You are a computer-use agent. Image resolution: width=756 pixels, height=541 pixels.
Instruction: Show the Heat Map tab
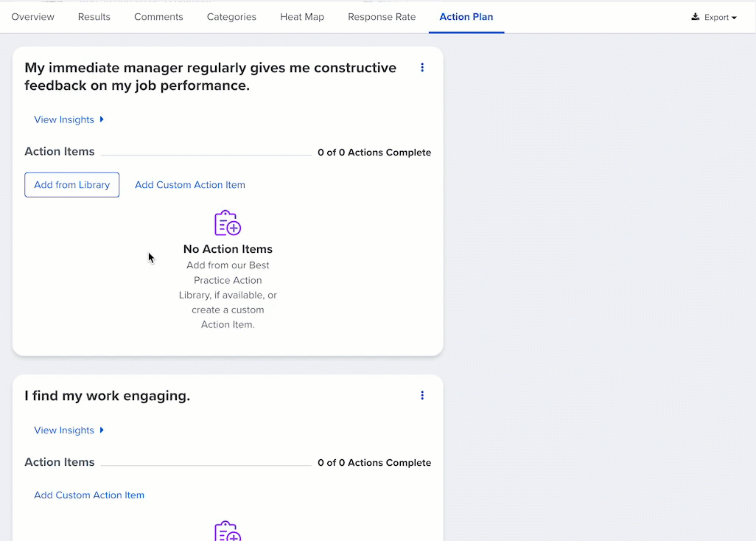(302, 17)
